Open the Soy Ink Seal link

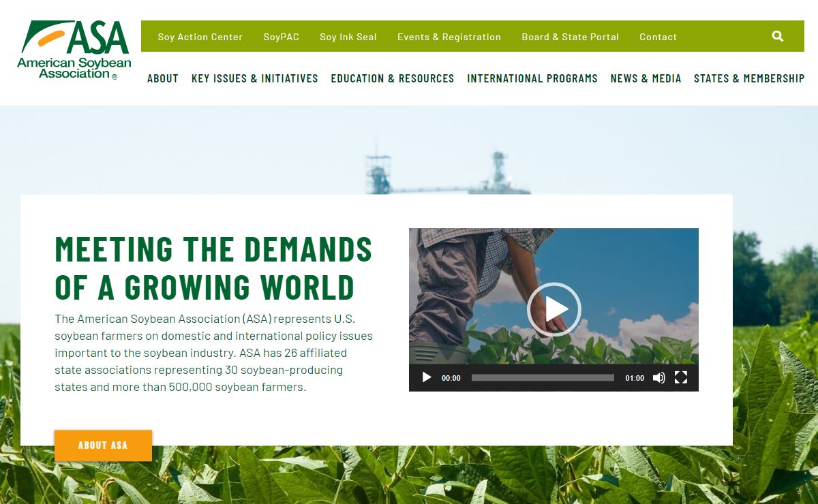348,37
